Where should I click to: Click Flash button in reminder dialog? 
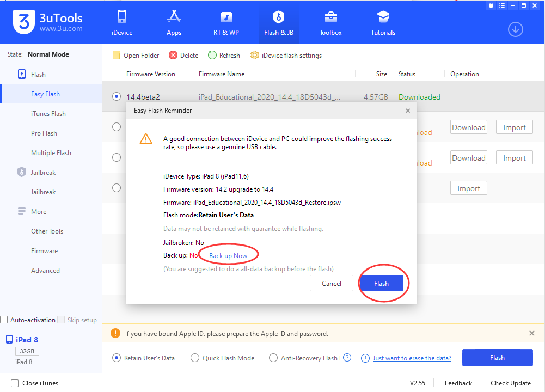381,283
